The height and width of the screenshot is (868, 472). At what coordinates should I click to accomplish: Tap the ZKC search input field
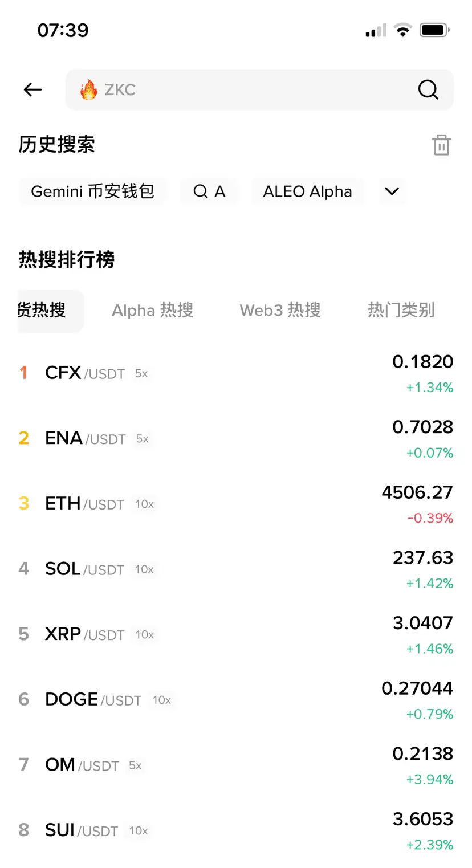tap(259, 89)
